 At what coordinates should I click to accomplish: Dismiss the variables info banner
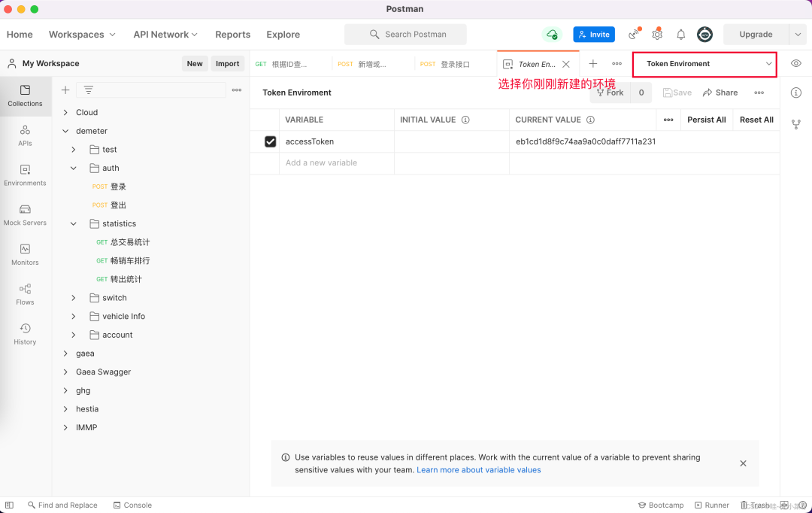pos(743,463)
